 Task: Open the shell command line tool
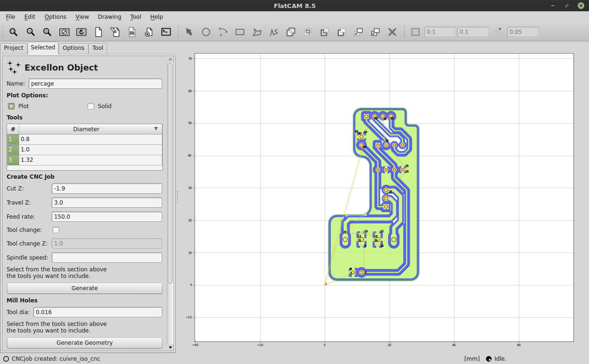click(x=166, y=32)
